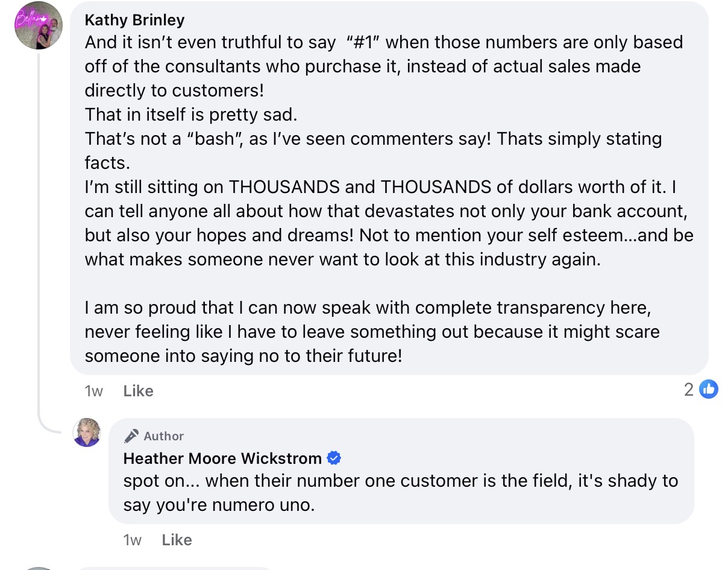Click the Author microphone icon
Screen dimensions: 728x570
click(x=131, y=436)
